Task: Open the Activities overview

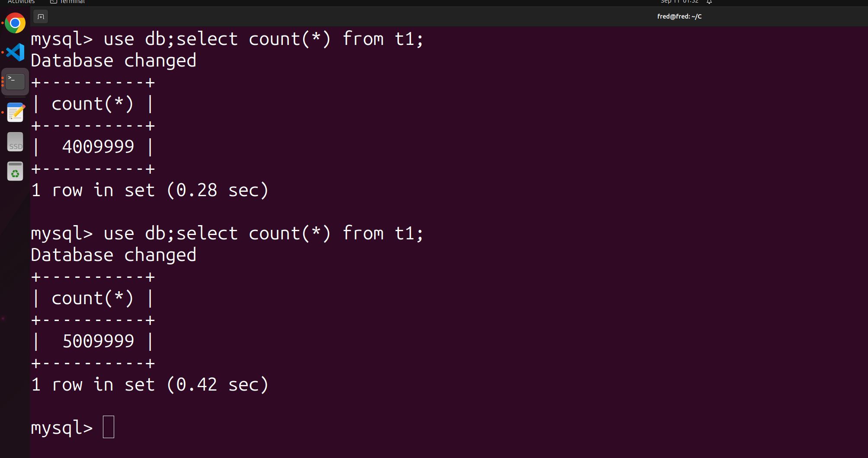Action: coord(21,2)
